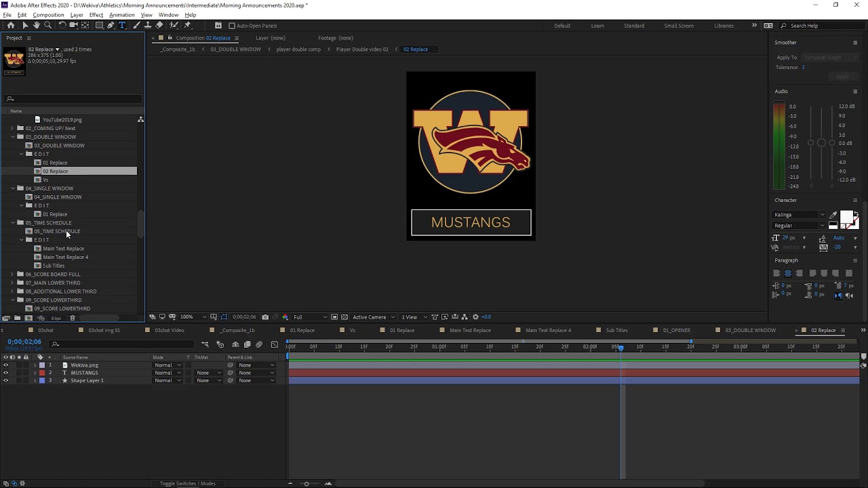868x488 pixels.
Task: Open the Full resolution dropdown
Action: coord(309,317)
